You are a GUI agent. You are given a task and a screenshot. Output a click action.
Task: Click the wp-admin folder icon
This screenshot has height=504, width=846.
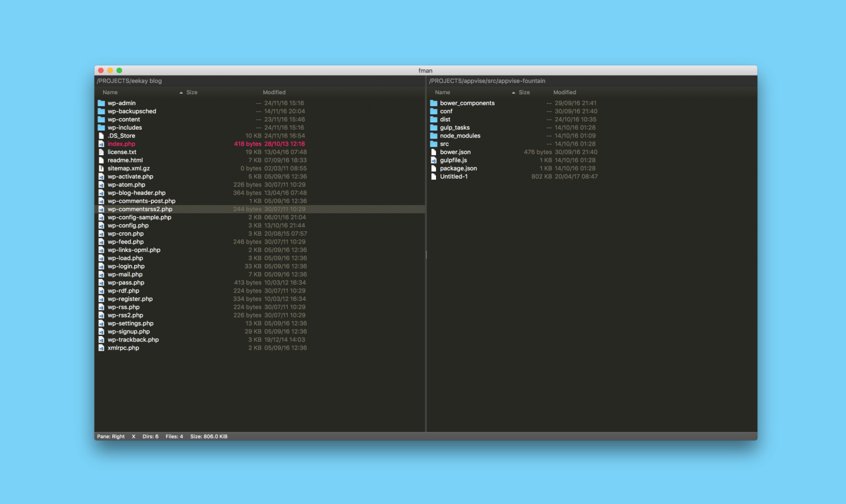[x=102, y=103]
